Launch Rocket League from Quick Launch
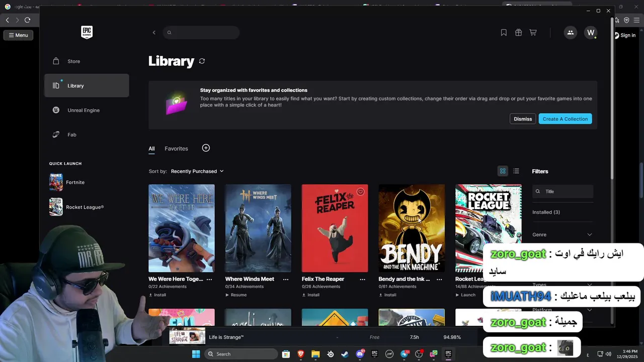Image resolution: width=644 pixels, height=362 pixels. click(x=76, y=207)
